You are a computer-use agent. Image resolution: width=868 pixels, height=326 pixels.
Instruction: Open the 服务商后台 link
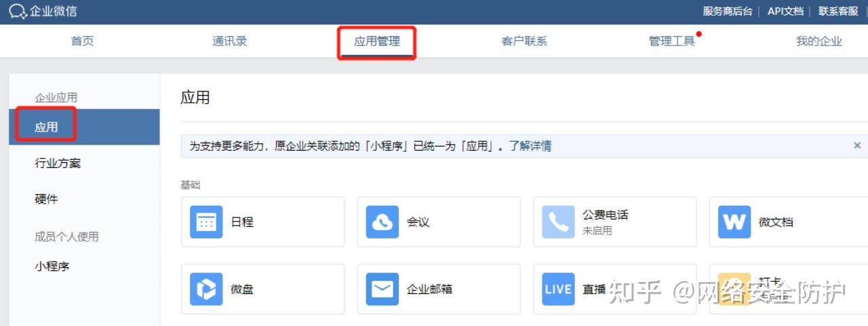point(728,11)
